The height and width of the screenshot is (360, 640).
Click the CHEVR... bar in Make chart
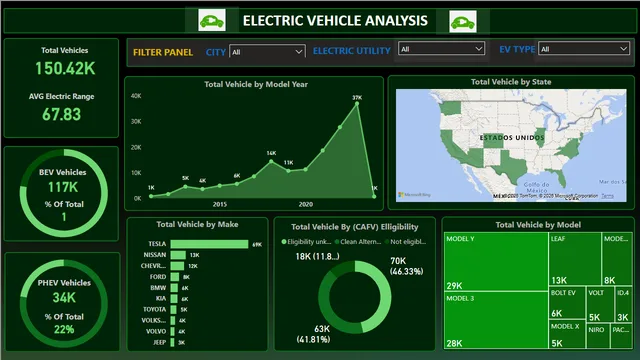[x=177, y=266]
